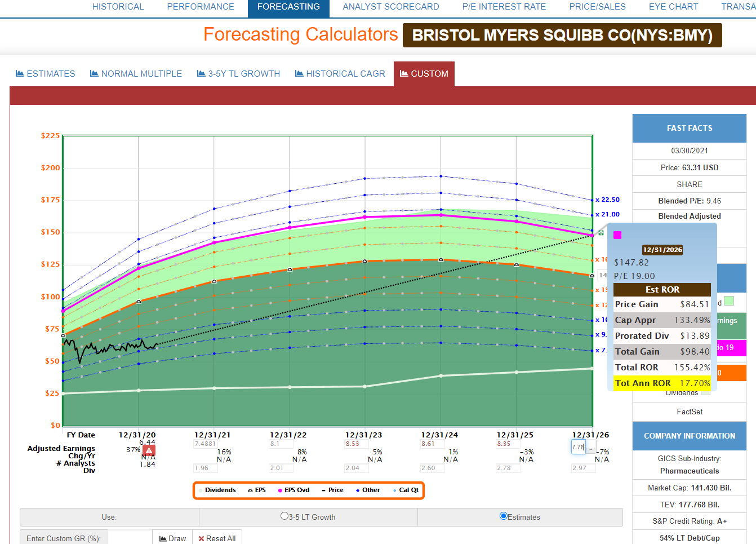Click the 12/31/24 earnings field 8.61
Image resolution: width=756 pixels, height=544 pixels.
[432, 444]
